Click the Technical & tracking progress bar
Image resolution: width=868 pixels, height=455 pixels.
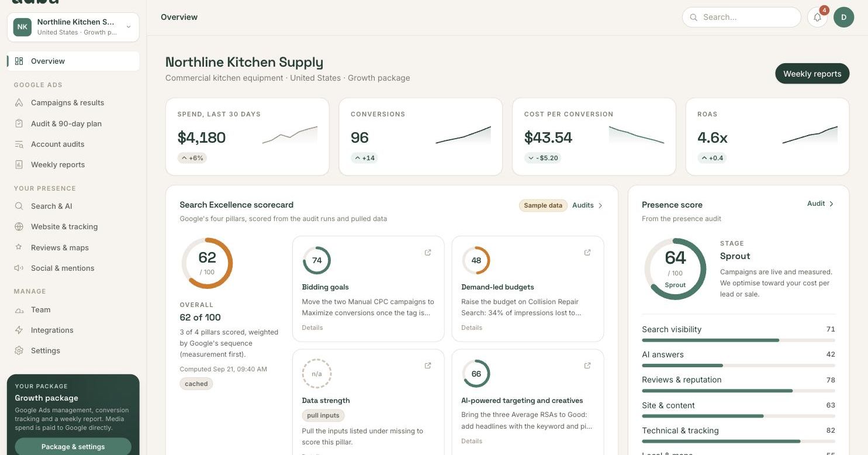[x=738, y=441]
